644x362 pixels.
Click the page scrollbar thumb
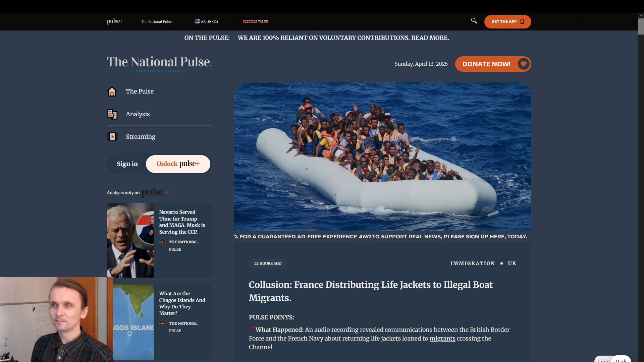click(x=641, y=26)
